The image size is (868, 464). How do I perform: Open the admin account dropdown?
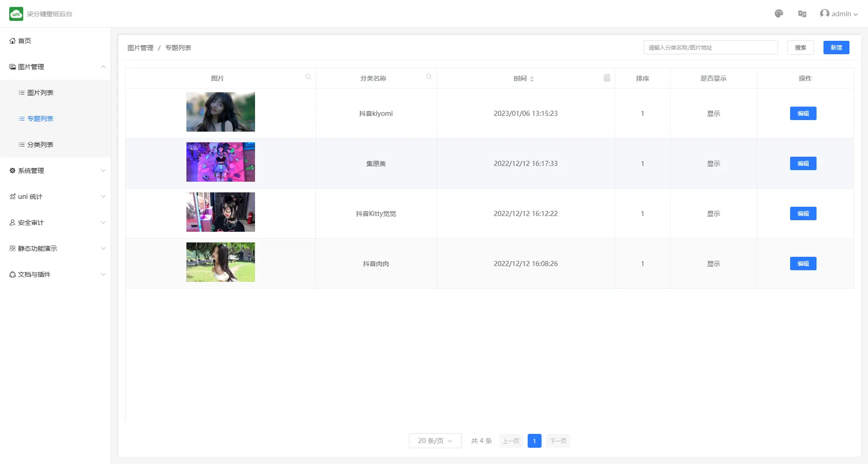(839, 14)
